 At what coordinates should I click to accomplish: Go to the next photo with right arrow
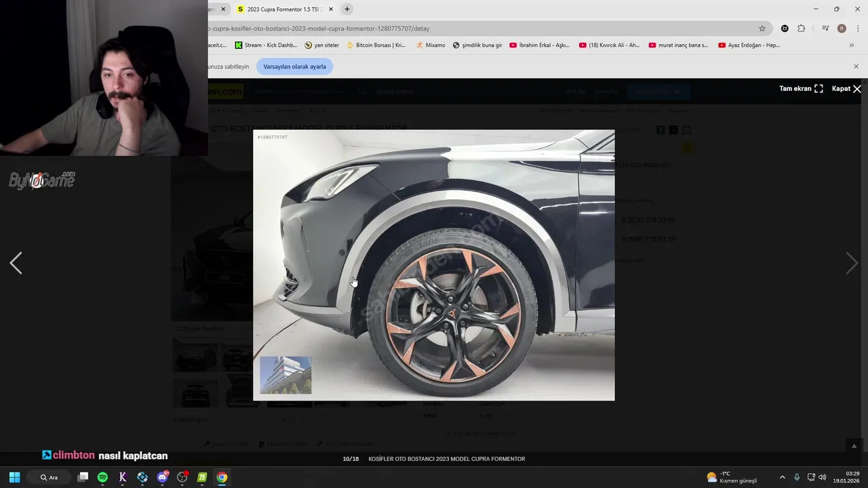[852, 263]
